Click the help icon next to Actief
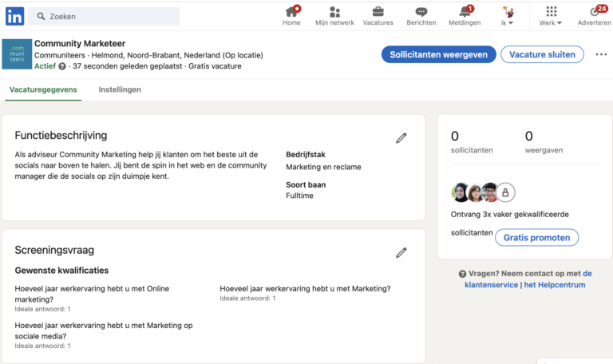613x364 pixels. 62,66
